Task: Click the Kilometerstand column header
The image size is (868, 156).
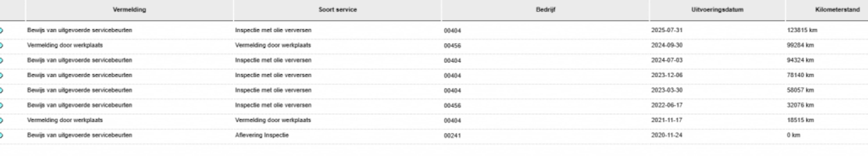Action: 837,10
